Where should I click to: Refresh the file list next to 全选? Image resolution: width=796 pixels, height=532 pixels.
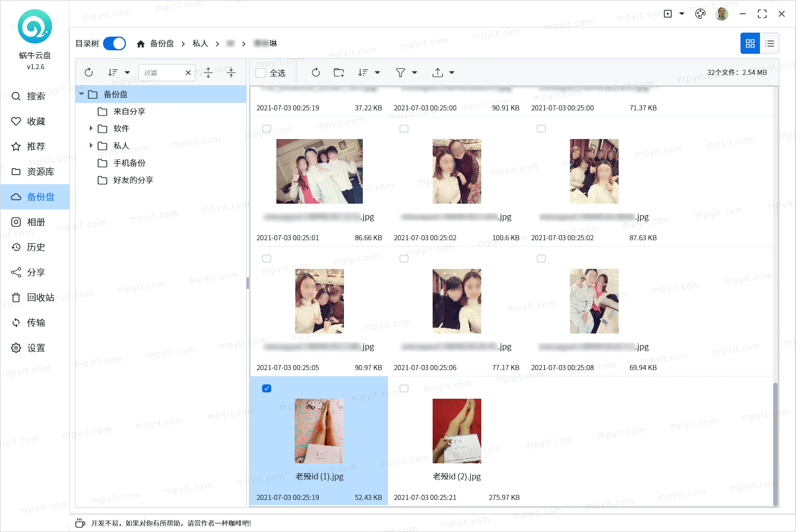(316, 73)
